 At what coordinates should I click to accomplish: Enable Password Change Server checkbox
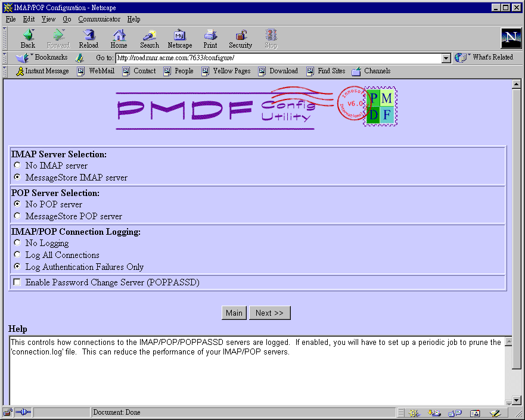click(x=17, y=282)
